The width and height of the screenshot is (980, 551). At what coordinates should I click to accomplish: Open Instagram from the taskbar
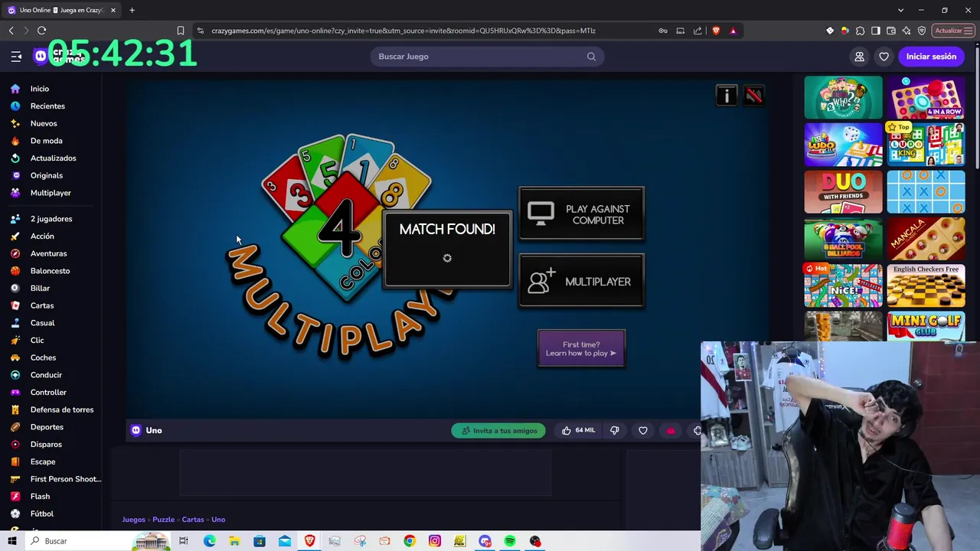[x=435, y=541]
